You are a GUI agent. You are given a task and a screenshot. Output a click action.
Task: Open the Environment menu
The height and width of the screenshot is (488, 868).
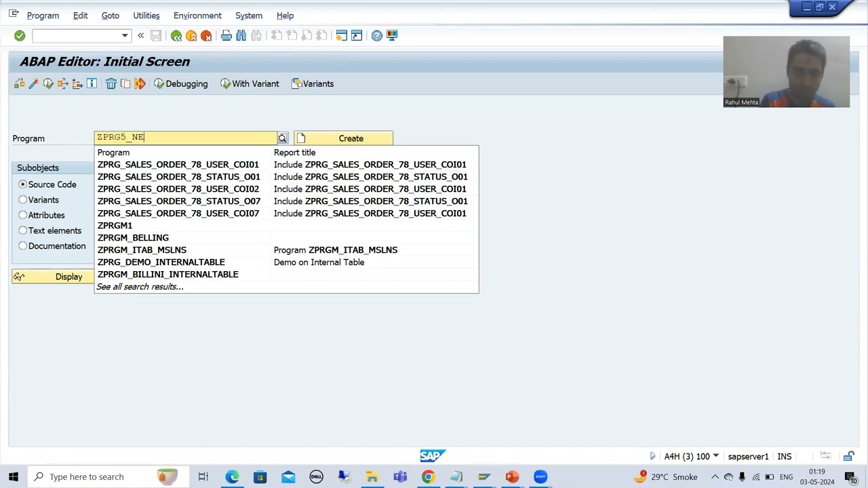(197, 15)
